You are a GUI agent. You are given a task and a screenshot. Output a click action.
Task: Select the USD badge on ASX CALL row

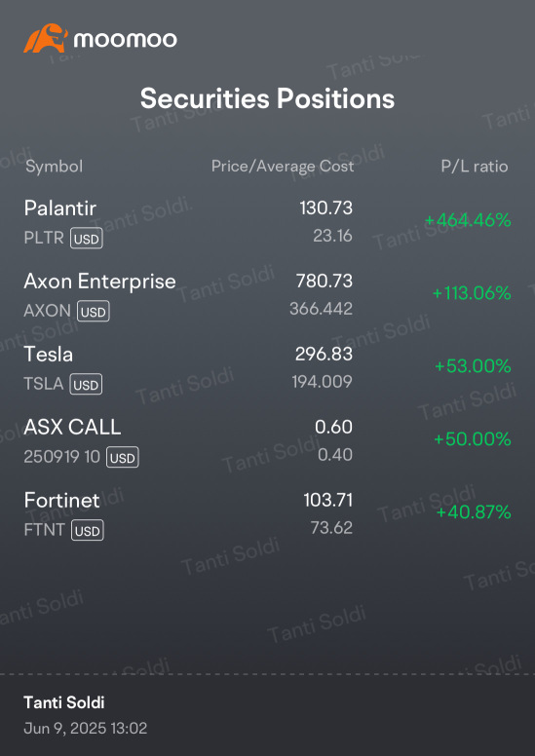[123, 457]
